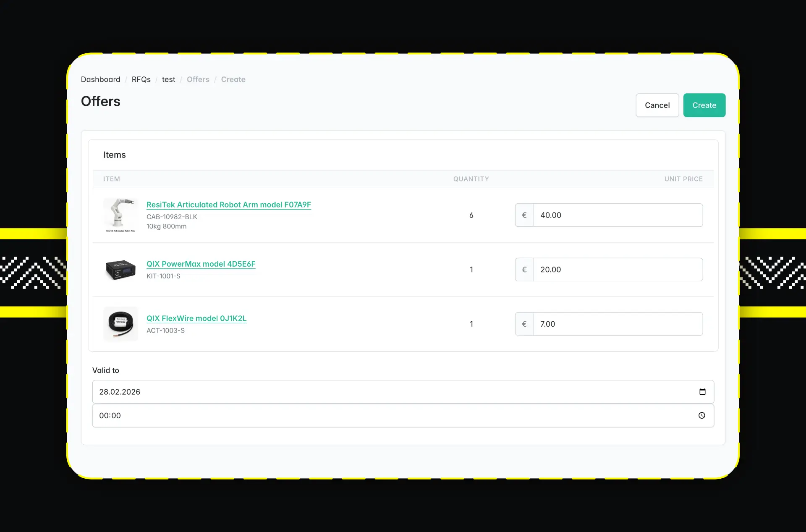Click the euro symbol beside 20.00
The height and width of the screenshot is (532, 806).
tap(524, 270)
